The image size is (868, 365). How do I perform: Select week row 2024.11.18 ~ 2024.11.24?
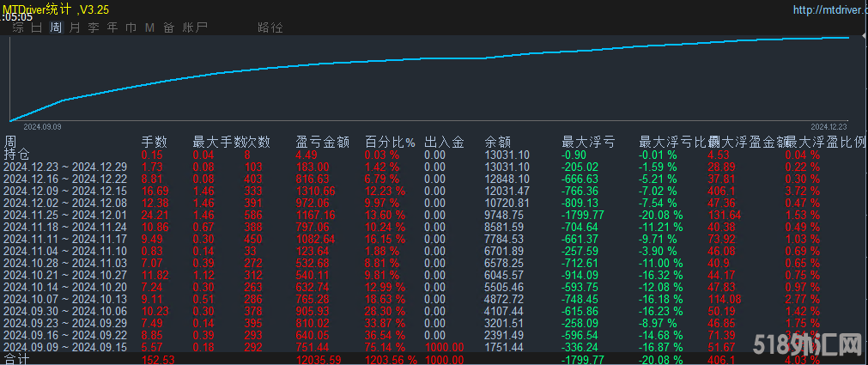click(65, 227)
